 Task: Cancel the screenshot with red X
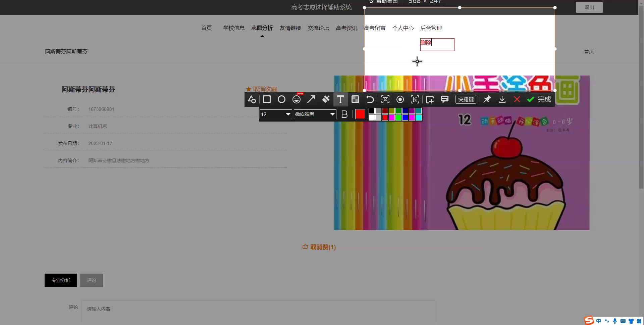pos(517,99)
